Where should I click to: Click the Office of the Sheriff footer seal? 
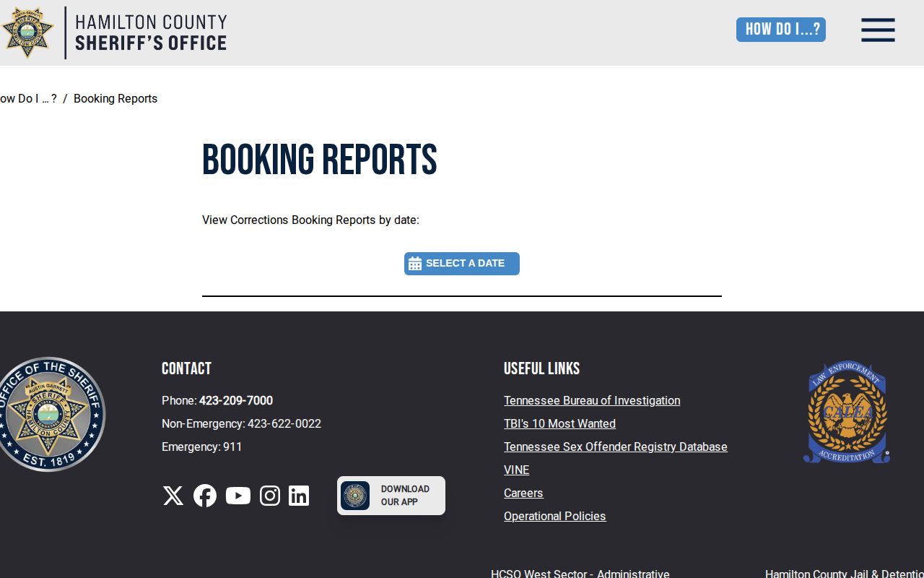point(49,414)
